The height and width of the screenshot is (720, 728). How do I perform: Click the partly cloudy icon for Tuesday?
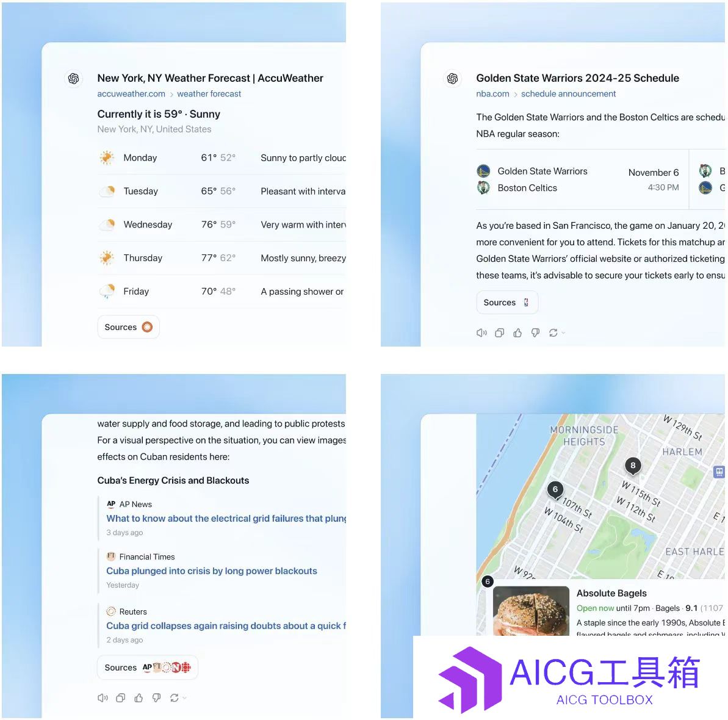107,191
